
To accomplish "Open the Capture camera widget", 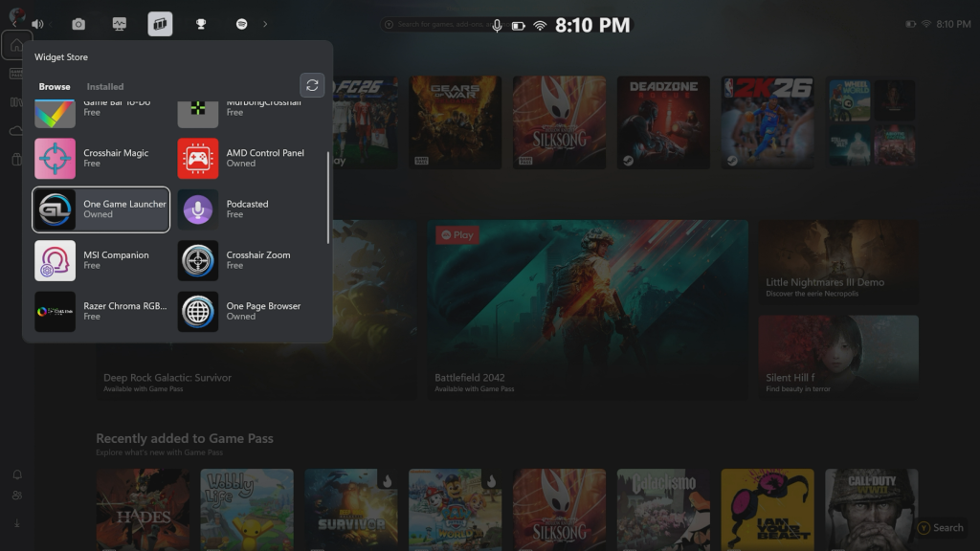I will 78,24.
